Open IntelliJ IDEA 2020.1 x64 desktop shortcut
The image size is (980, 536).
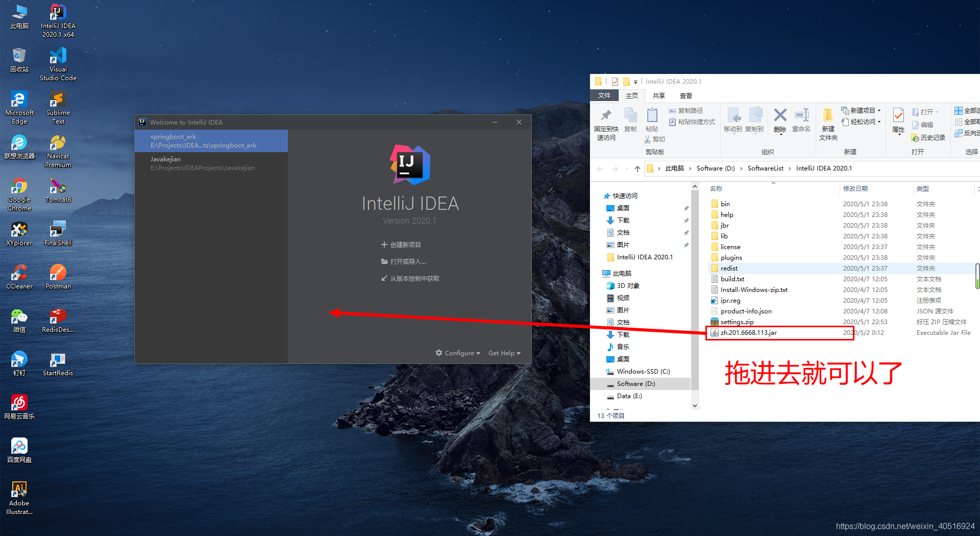tap(58, 20)
